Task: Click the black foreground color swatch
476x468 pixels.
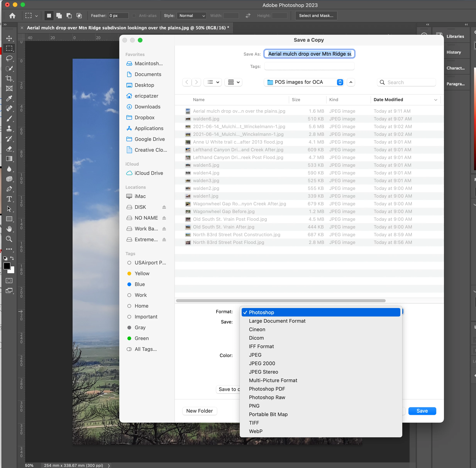Action: 7,266
